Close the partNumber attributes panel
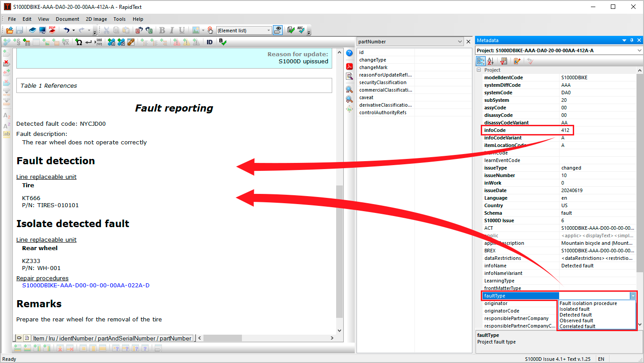Image resolution: width=644 pixels, height=363 pixels. [x=469, y=42]
